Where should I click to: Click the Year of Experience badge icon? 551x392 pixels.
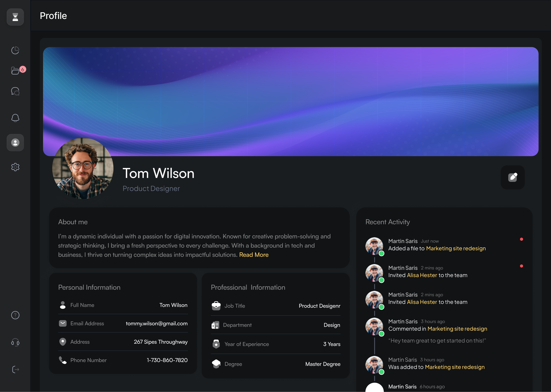pyautogui.click(x=216, y=344)
